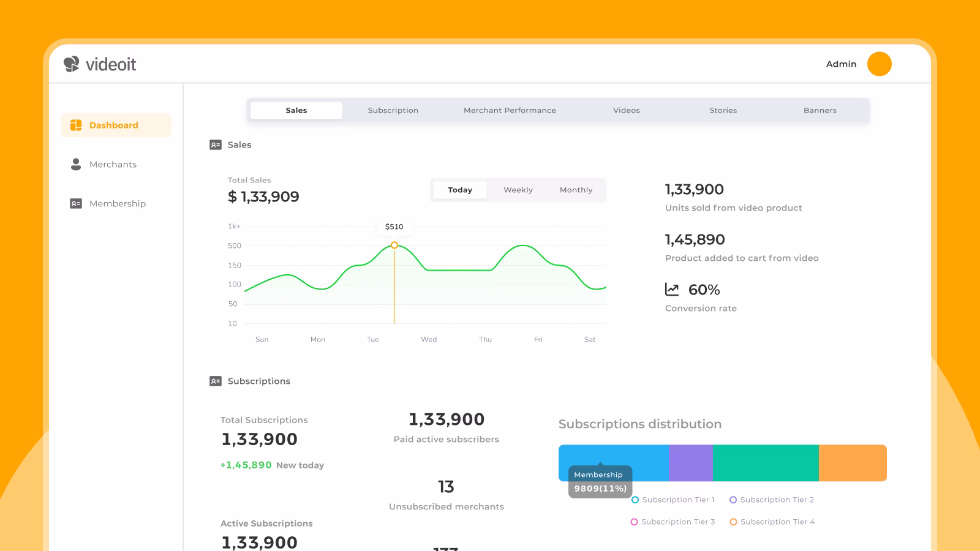Open the Subscription tab
Viewport: 980px width, 551px height.
click(393, 110)
